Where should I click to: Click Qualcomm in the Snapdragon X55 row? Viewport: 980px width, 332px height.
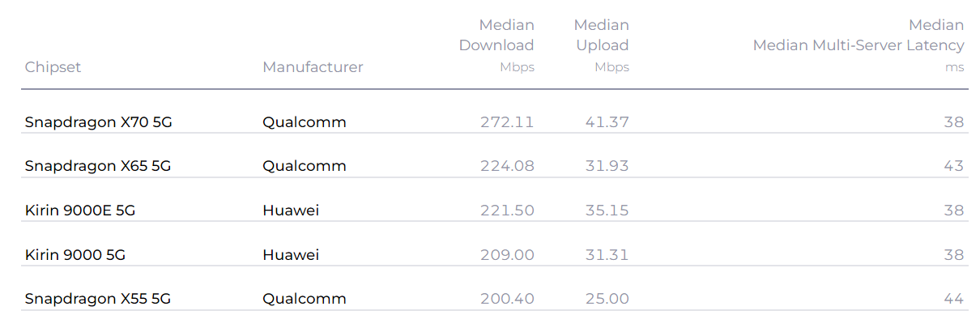305,299
